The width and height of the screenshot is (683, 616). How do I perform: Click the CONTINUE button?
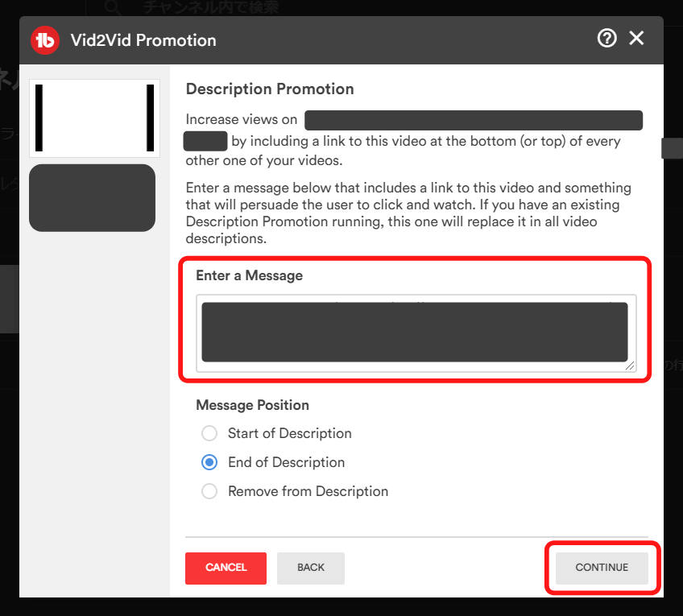tap(602, 568)
